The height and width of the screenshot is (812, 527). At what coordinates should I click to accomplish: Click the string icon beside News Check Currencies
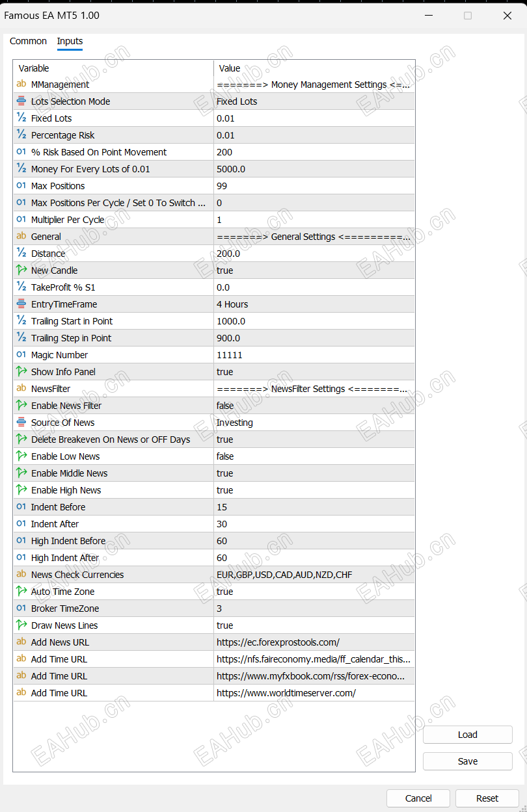21,575
